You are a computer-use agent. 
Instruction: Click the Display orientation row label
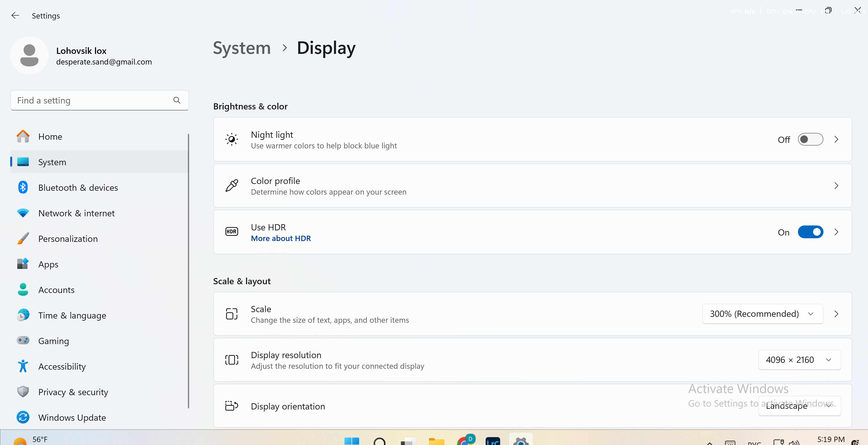(x=288, y=406)
